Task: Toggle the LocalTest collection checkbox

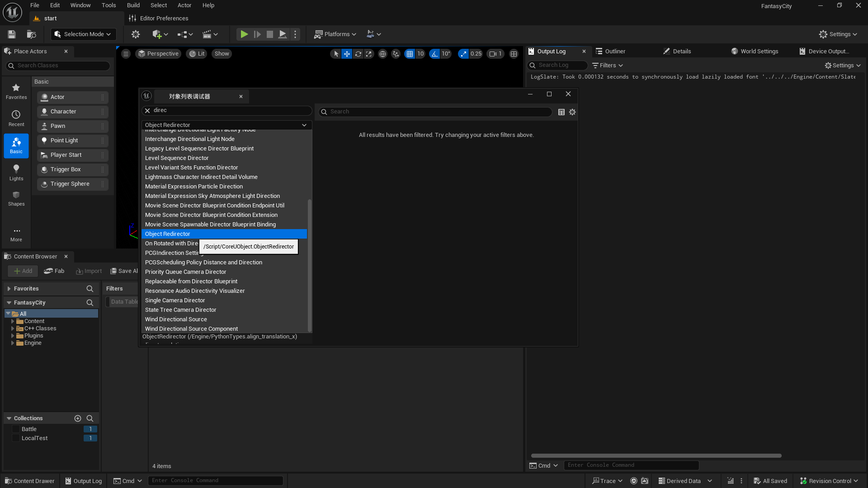Action: point(16,438)
